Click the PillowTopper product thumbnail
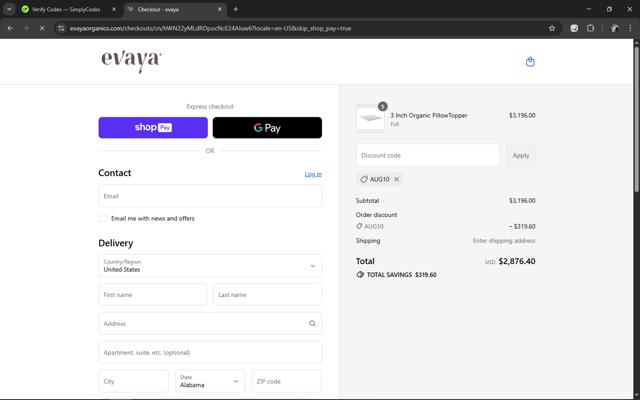The height and width of the screenshot is (400, 640). (x=370, y=119)
